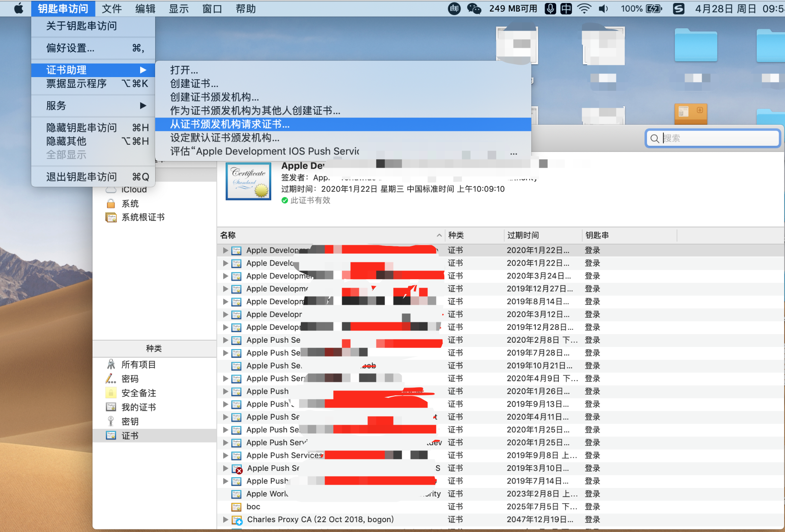Click the 安全备注 note icon
Image resolution: width=785 pixels, height=532 pixels.
click(111, 393)
